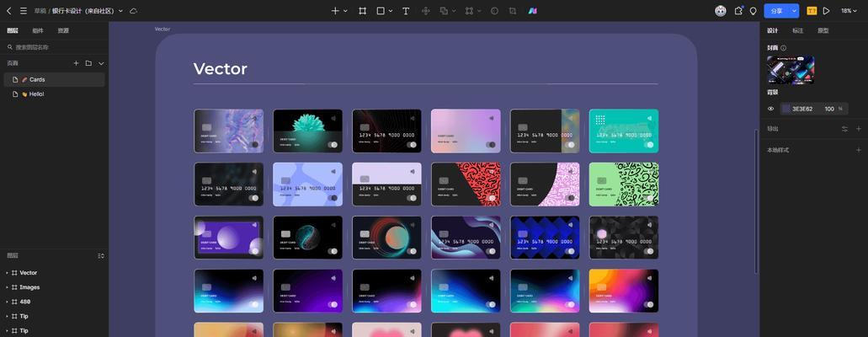Click the user avatar icon
Viewport: 868px width, 337px height.
tap(720, 10)
